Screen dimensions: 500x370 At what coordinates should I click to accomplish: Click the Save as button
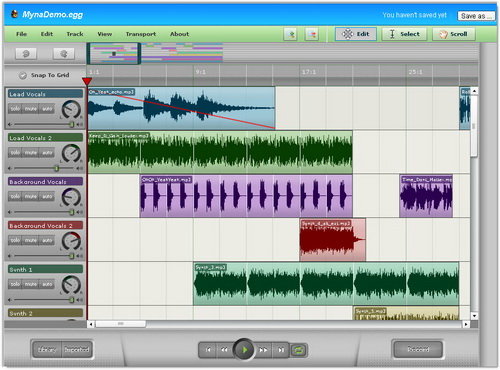click(x=476, y=16)
